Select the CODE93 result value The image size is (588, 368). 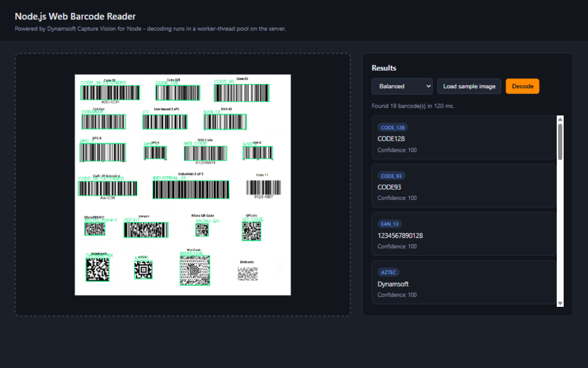click(389, 187)
